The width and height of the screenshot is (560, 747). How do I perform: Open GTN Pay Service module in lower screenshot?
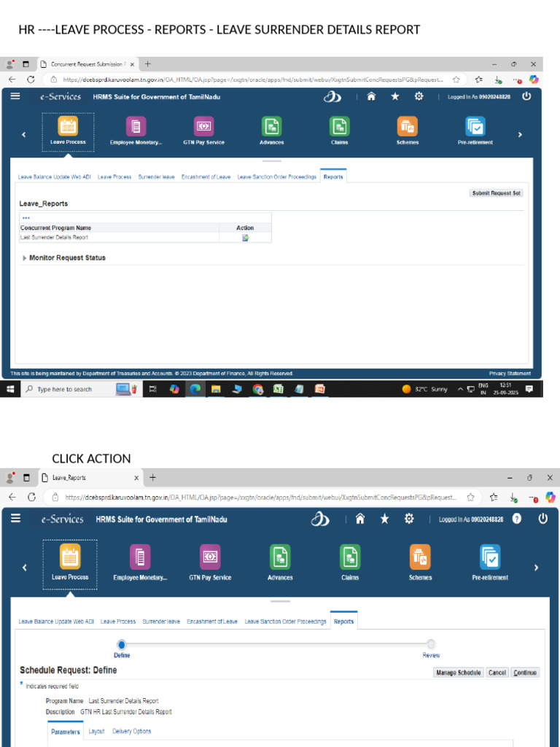coord(210,557)
